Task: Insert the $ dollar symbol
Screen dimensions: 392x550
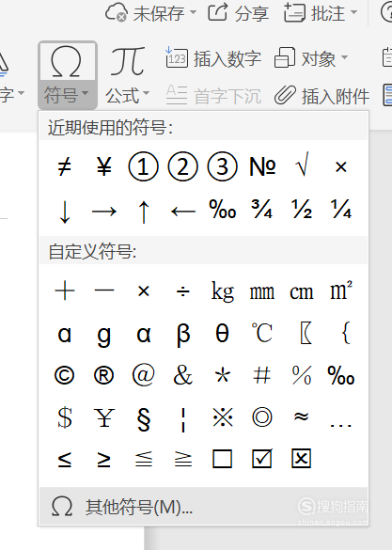Action: click(65, 417)
